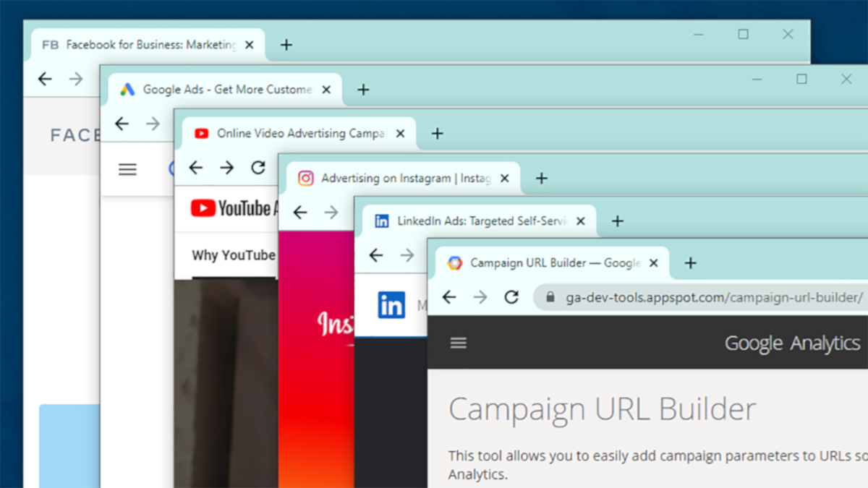Close the Facebook for Business tab
Screen dimensions: 868x488
pos(250,45)
